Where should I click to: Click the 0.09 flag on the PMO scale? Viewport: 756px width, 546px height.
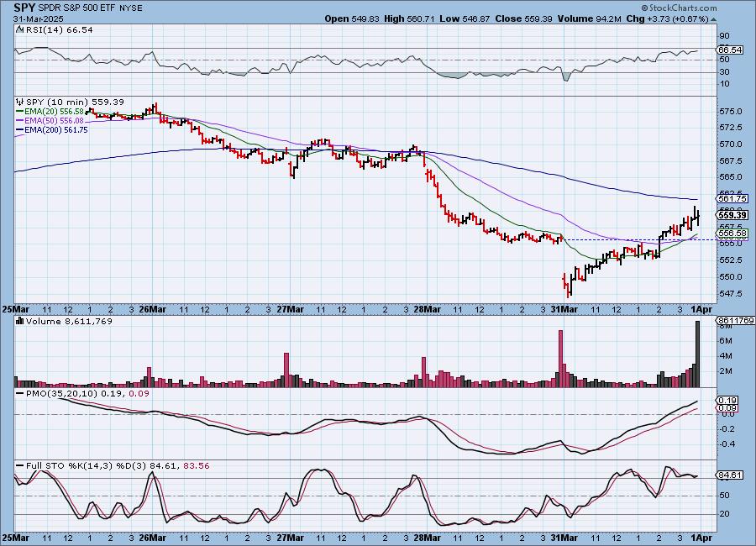coord(727,408)
